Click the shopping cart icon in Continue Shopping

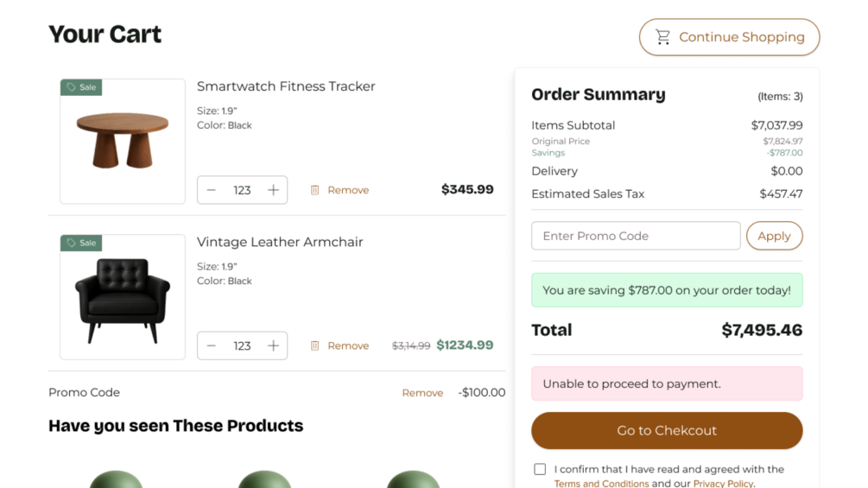[662, 37]
